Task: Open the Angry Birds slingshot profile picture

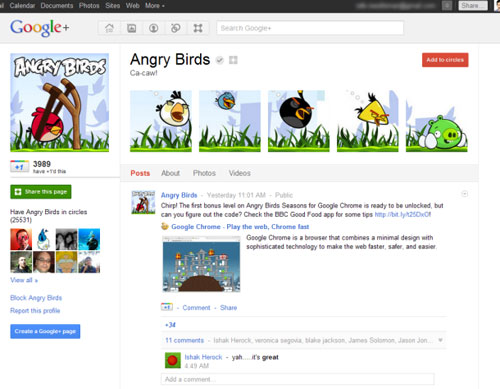Action: (x=60, y=103)
